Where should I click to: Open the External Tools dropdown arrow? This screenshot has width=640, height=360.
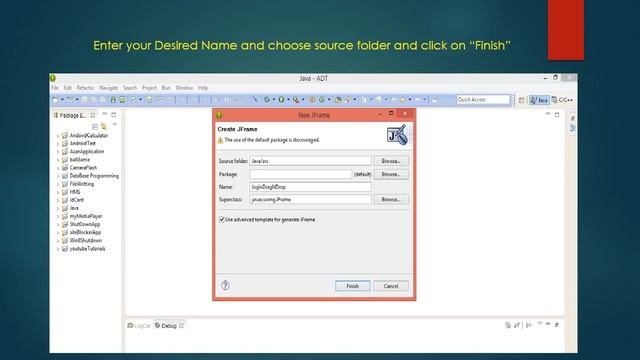tap(303, 100)
